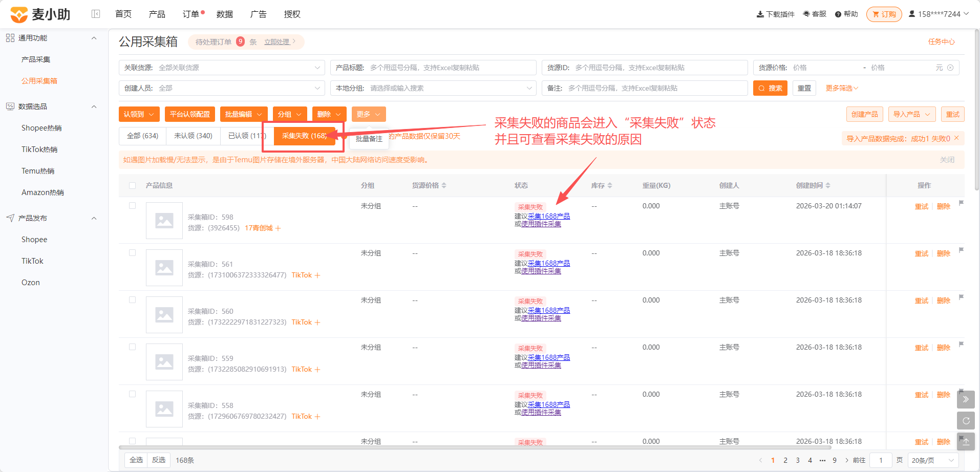Switch to the 未认领 (340) tab
980x472 pixels.
coord(193,136)
